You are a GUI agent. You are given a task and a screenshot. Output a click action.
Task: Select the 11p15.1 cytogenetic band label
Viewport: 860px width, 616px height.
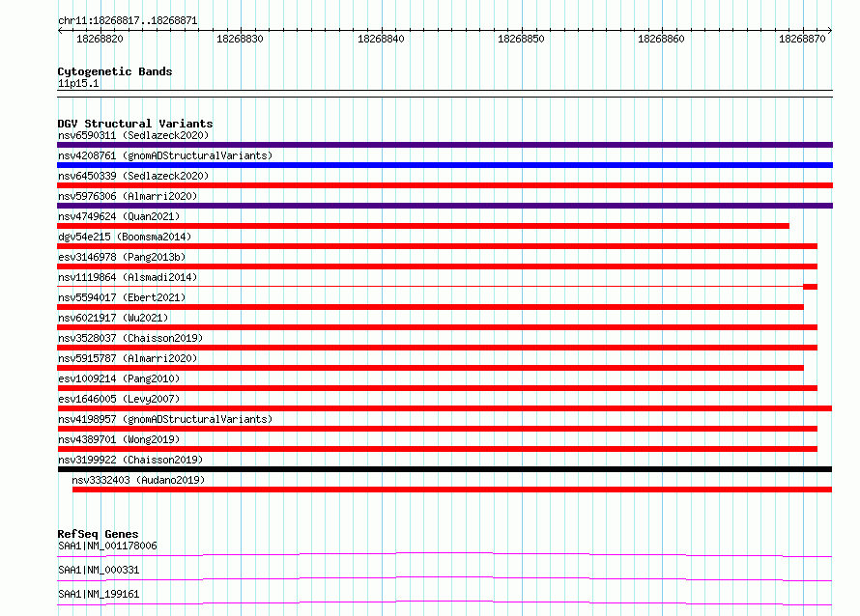tap(78, 83)
